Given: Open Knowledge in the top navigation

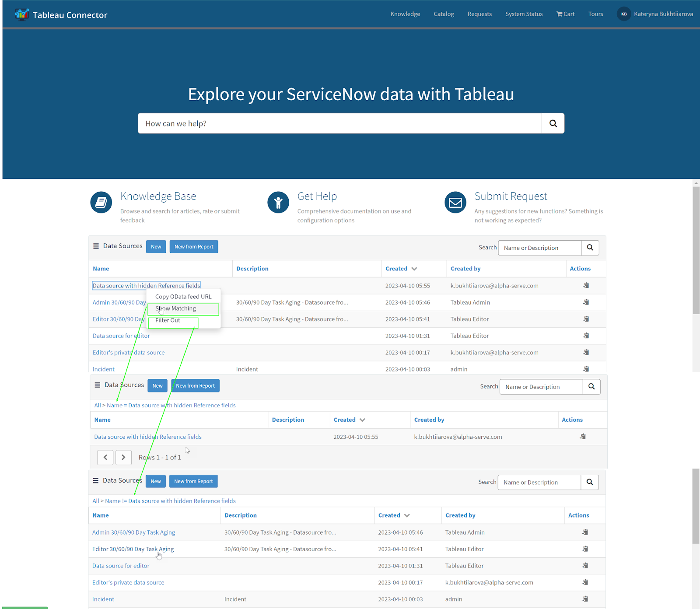Looking at the screenshot, I should (x=405, y=14).
